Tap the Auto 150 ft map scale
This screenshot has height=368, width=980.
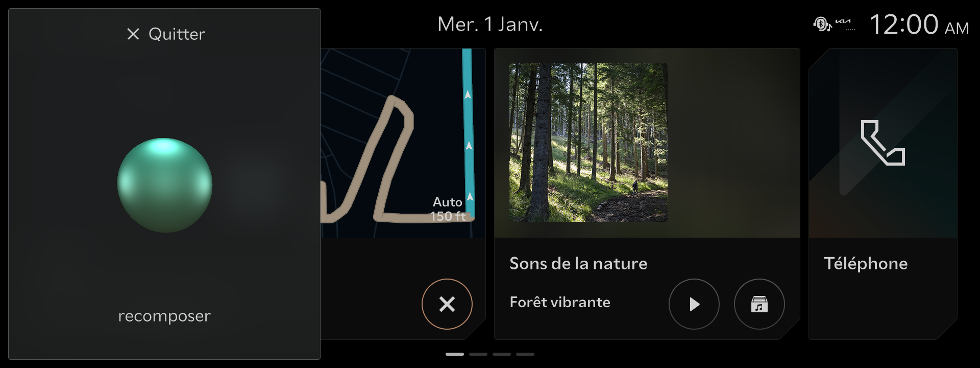tap(448, 209)
